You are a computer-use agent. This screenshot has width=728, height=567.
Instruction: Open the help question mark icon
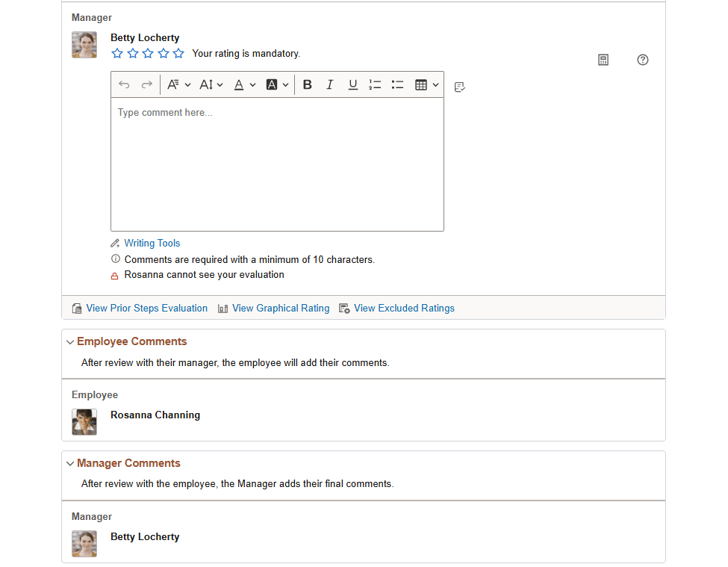point(643,60)
